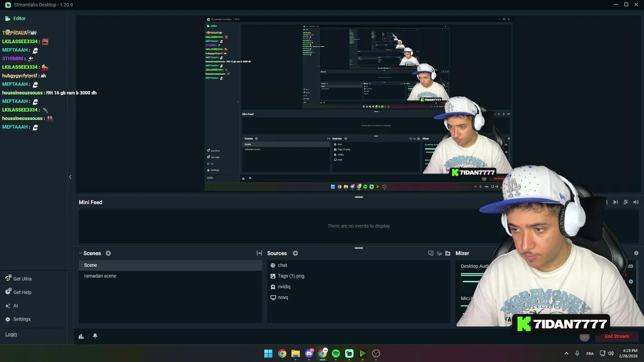Open File Explorer from taskbar
The height and width of the screenshot is (362, 644).
click(295, 353)
